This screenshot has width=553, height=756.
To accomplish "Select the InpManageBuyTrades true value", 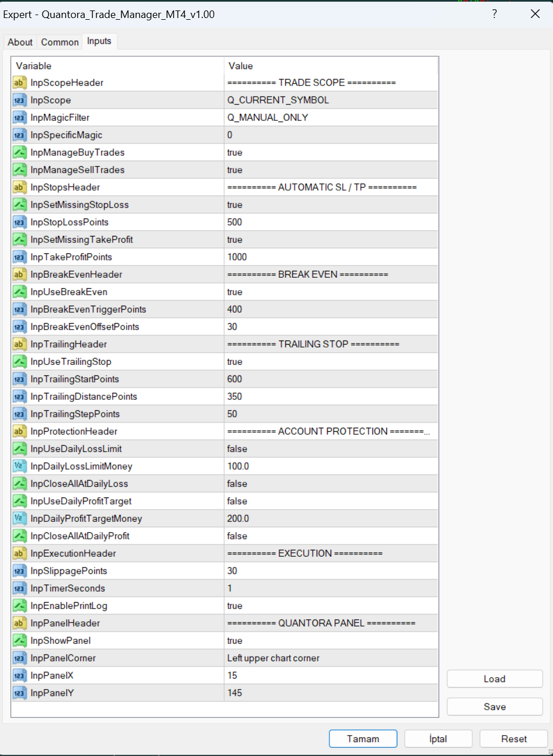I will (235, 152).
